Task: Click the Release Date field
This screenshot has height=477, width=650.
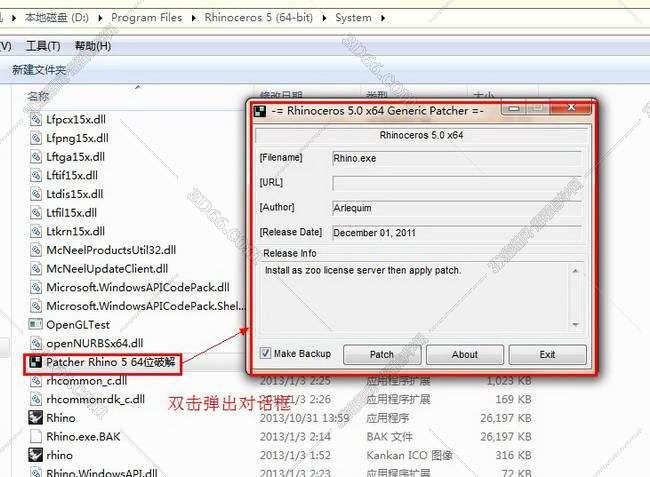Action: [457, 233]
